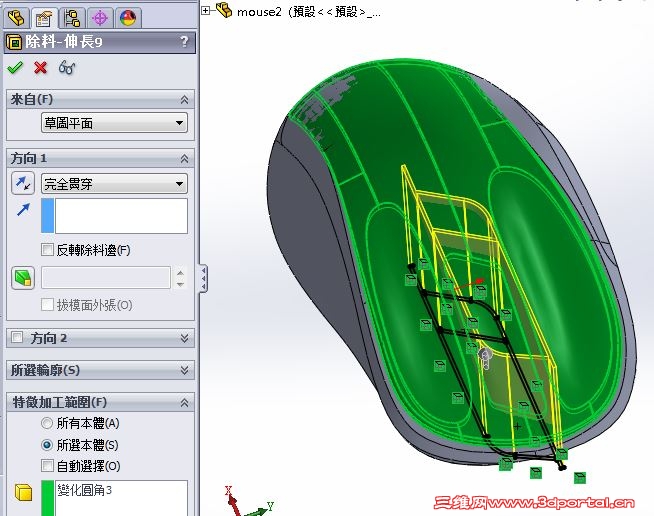The width and height of the screenshot is (654, 516).
Task: Select 所有本體(A) radio button
Action: (x=47, y=423)
